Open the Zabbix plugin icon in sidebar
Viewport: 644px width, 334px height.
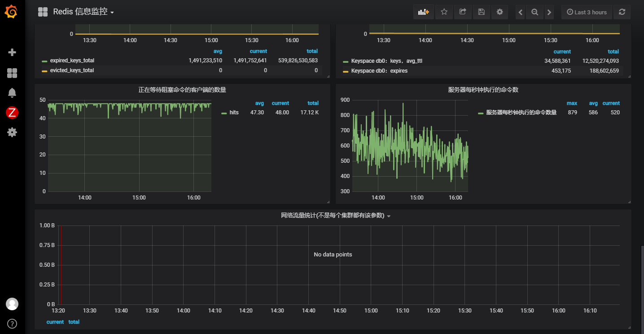[x=12, y=113]
